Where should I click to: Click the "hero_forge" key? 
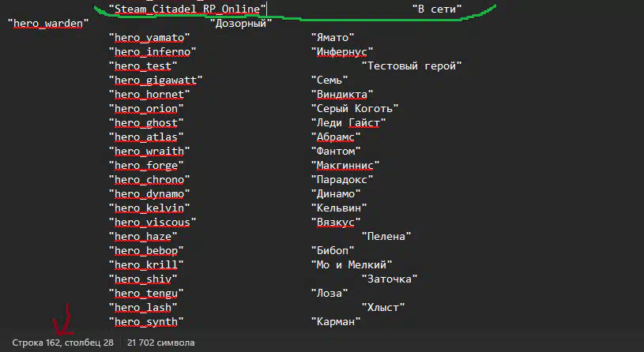(x=146, y=166)
